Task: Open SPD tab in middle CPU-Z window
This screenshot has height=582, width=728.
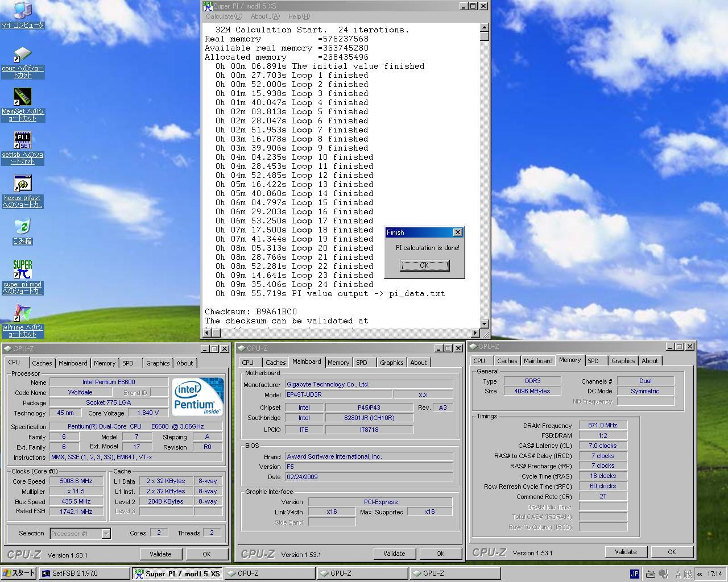Action: (362, 363)
